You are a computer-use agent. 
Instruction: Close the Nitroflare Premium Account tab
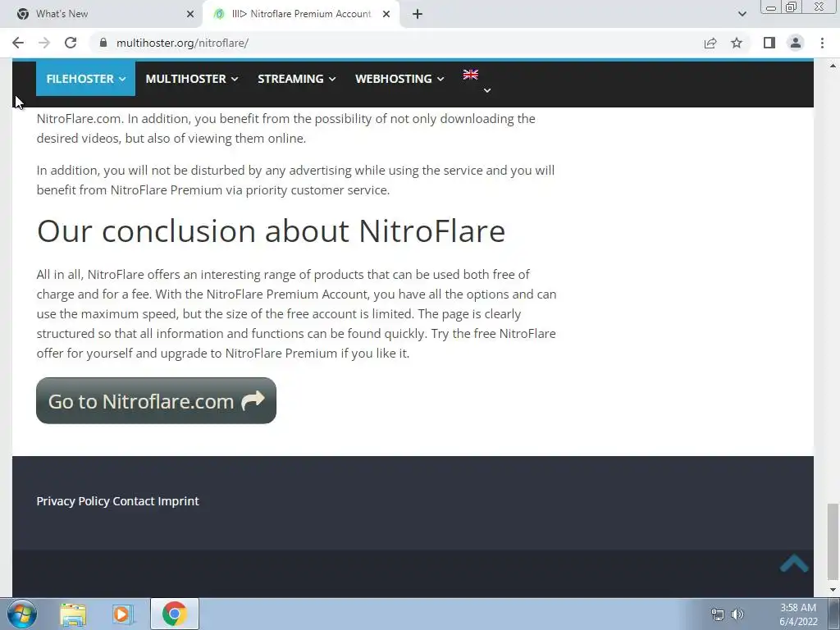(386, 14)
